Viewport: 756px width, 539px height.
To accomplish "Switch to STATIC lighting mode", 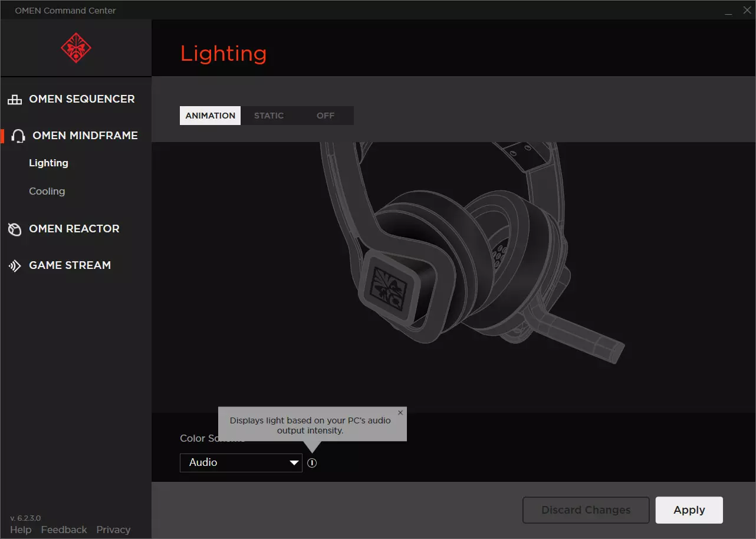I will pyautogui.click(x=269, y=116).
